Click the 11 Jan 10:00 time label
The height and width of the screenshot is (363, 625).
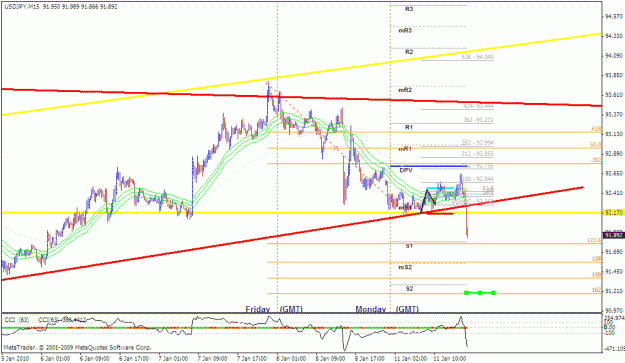[450, 359]
